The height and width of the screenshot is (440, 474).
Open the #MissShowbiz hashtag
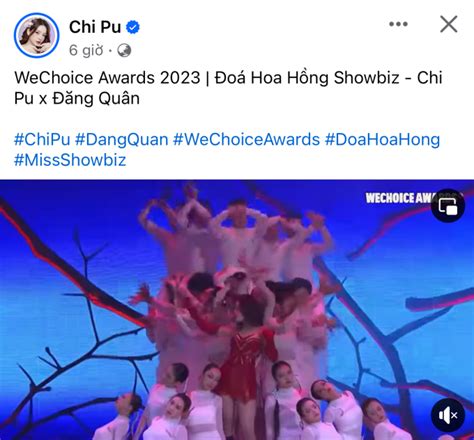70,160
